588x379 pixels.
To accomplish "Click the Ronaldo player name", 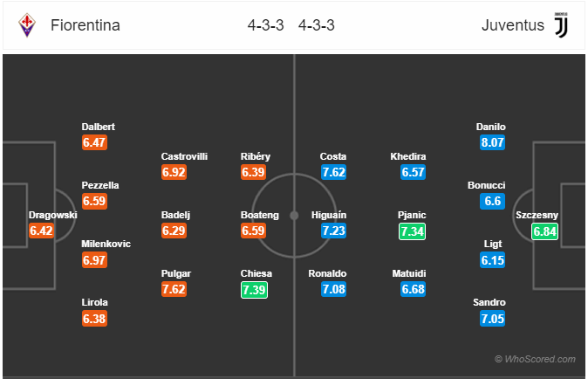I will click(x=327, y=273).
